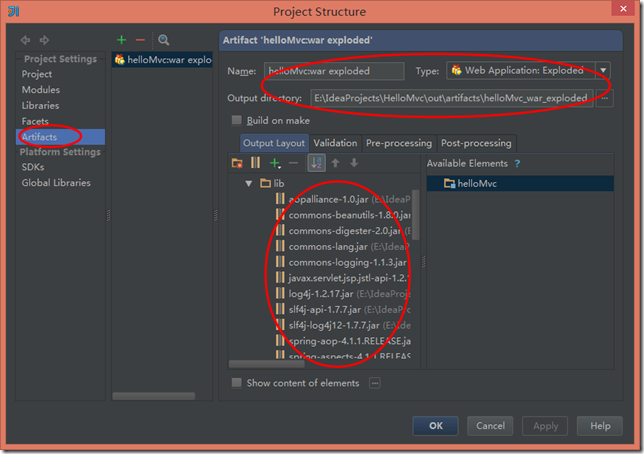Select commons-digester-2.0.jar entry
The image size is (644, 454).
pyautogui.click(x=344, y=231)
